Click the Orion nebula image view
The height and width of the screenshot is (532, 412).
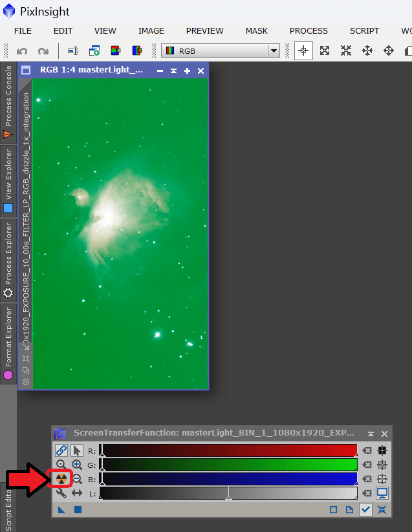point(120,234)
